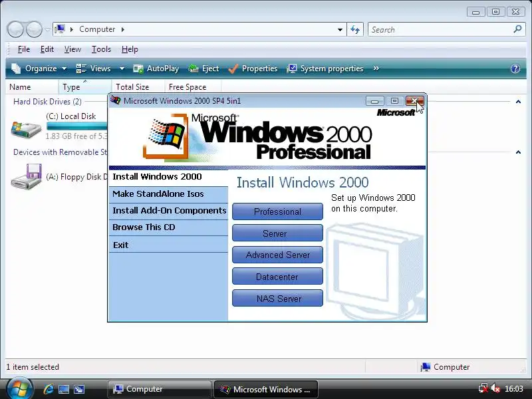
Task: Sort by the Total Size column
Action: pyautogui.click(x=138, y=87)
